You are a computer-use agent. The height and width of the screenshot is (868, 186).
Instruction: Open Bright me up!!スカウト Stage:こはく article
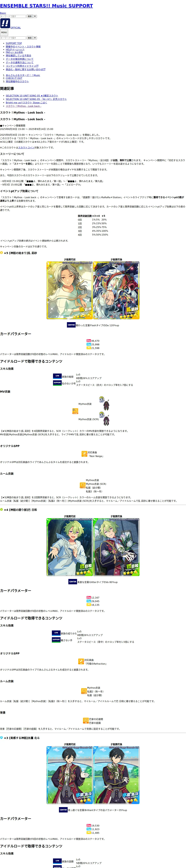pyautogui.click(x=26, y=103)
